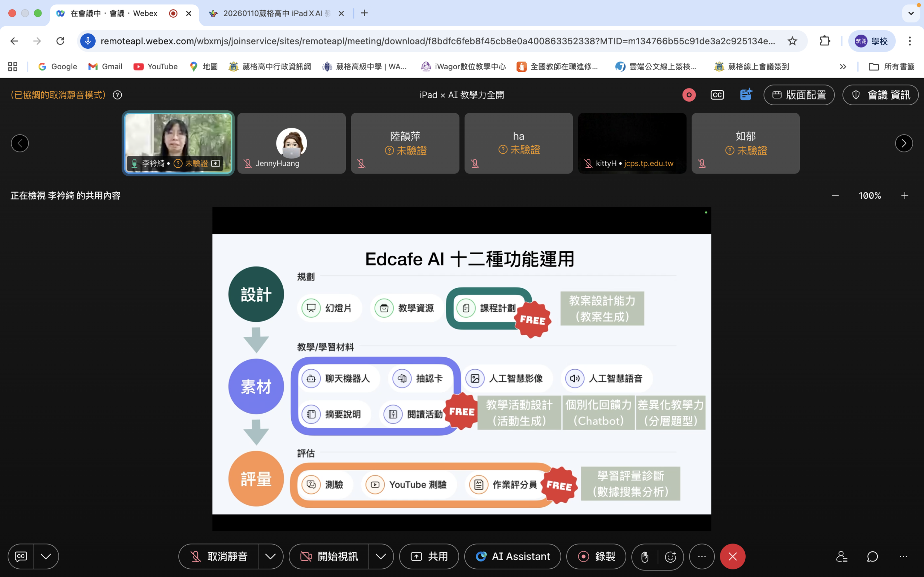Expand video options arrow beside 開始視訊
924x577 pixels.
coord(381,556)
